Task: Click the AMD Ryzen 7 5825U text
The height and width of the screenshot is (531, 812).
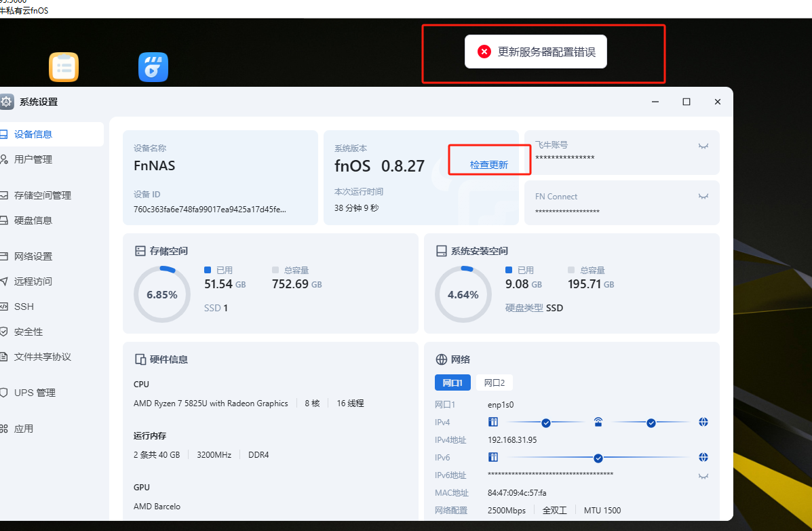Action: tap(211, 403)
